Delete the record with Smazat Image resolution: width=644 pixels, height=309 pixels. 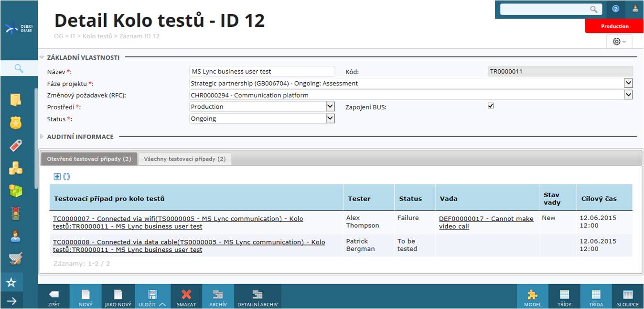click(186, 297)
